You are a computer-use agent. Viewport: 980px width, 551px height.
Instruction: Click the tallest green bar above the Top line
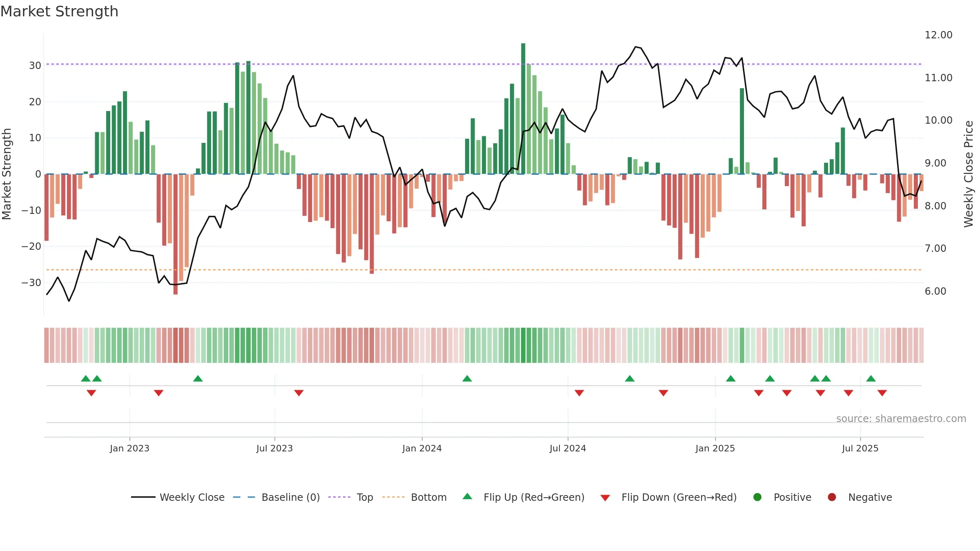coord(523,109)
